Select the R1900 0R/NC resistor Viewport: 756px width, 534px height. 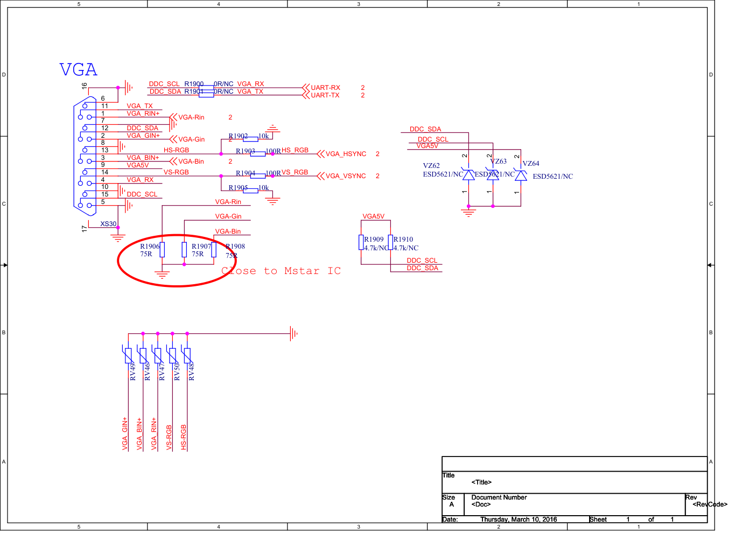(206, 87)
